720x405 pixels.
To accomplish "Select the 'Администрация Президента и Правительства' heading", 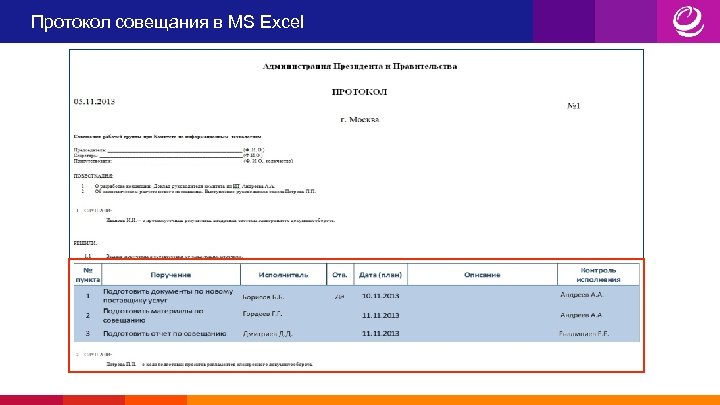I will (x=360, y=66).
